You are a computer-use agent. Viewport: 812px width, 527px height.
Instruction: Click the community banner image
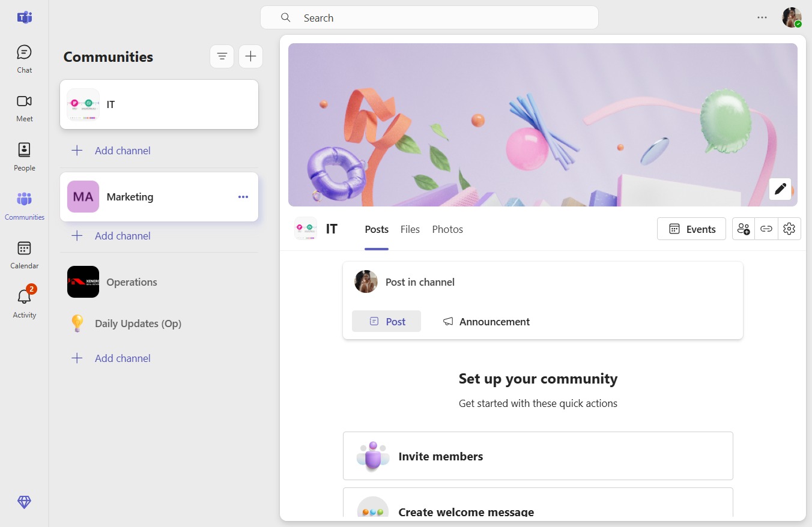click(x=543, y=125)
